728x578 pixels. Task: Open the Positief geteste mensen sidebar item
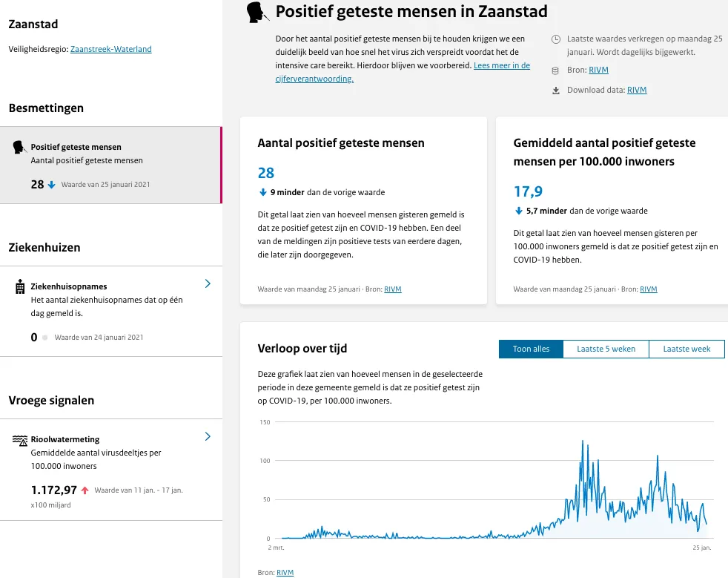tap(76, 147)
